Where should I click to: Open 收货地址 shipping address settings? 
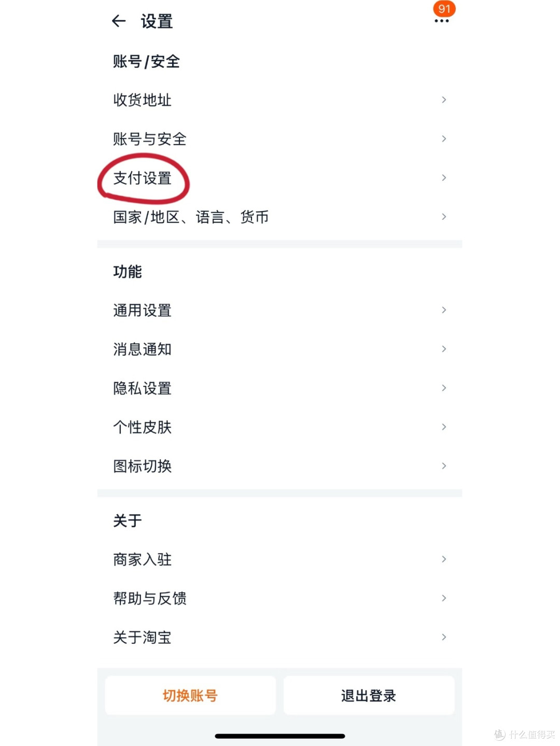(x=142, y=100)
